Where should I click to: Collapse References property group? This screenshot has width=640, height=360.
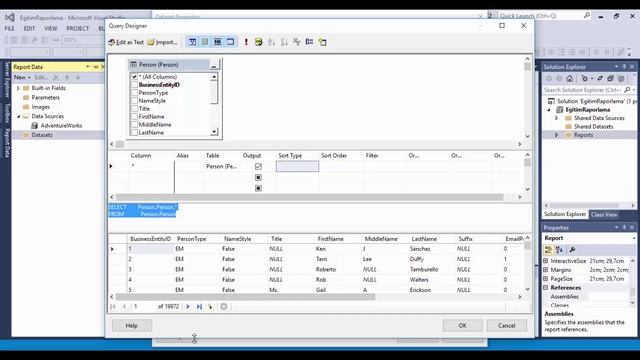546,288
